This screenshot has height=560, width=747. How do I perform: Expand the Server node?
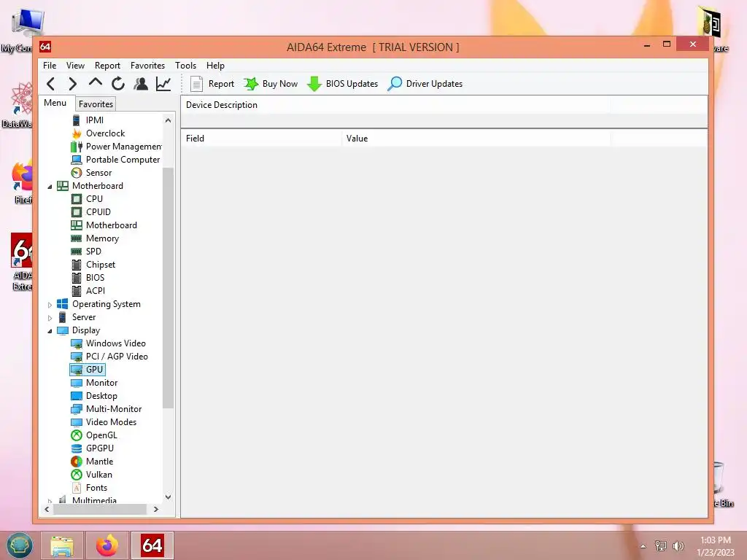coord(50,318)
